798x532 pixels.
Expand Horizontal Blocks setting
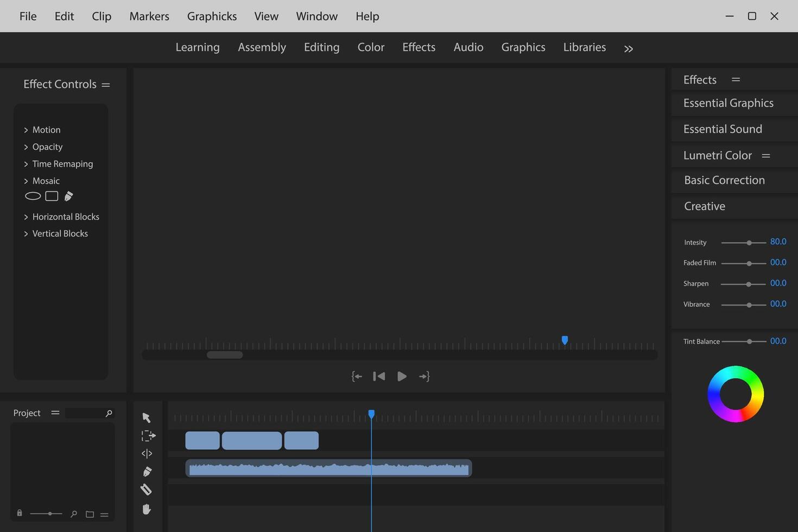(x=26, y=217)
